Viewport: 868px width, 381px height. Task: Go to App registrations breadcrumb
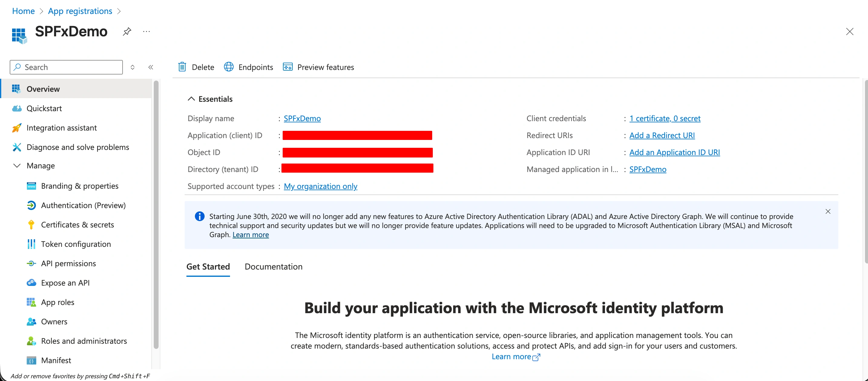pyautogui.click(x=80, y=11)
